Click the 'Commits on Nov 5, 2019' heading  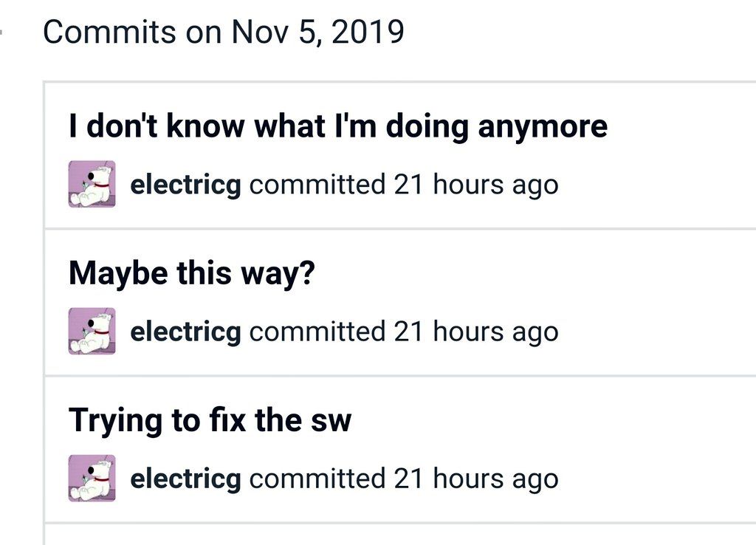tap(224, 32)
